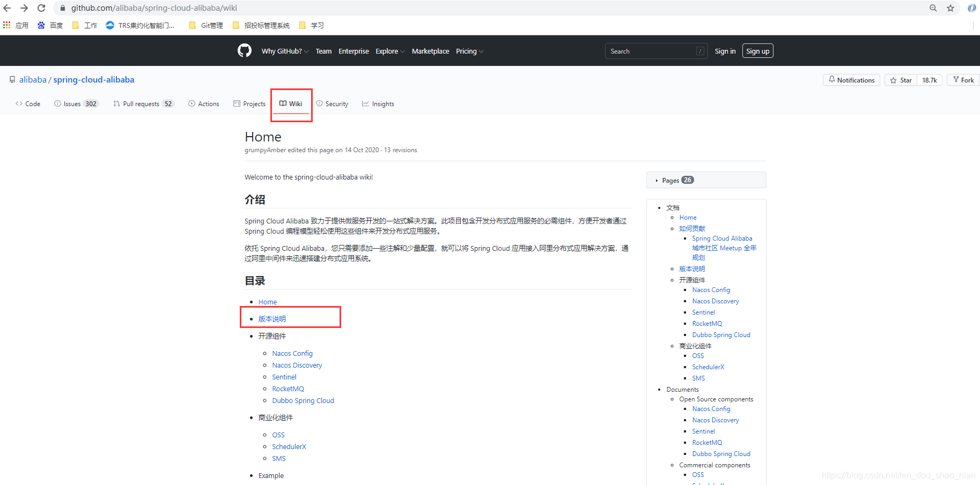Star the spring-cloud-alibaba repository
The height and width of the screenshot is (485, 980).
point(901,80)
